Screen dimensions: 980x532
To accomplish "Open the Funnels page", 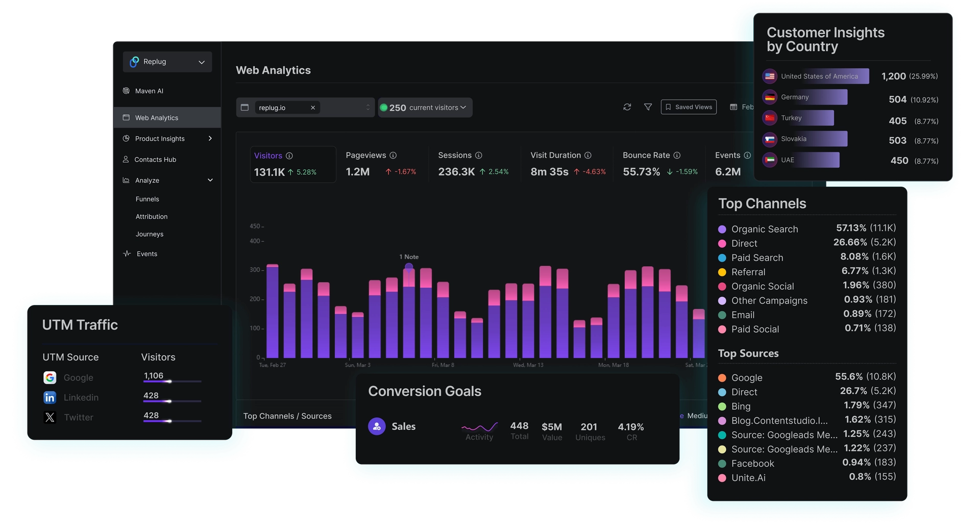I will 147,199.
